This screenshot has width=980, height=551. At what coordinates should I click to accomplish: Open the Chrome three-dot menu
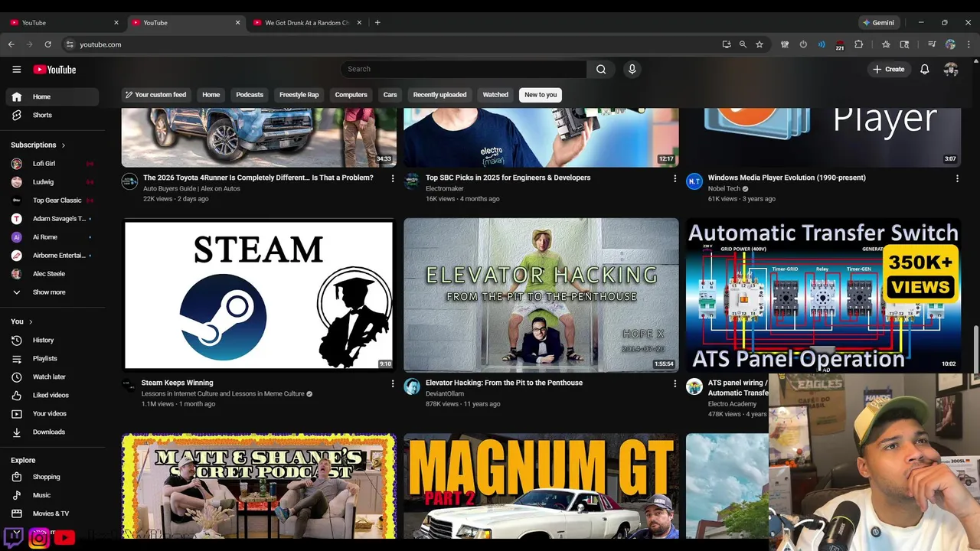969,44
